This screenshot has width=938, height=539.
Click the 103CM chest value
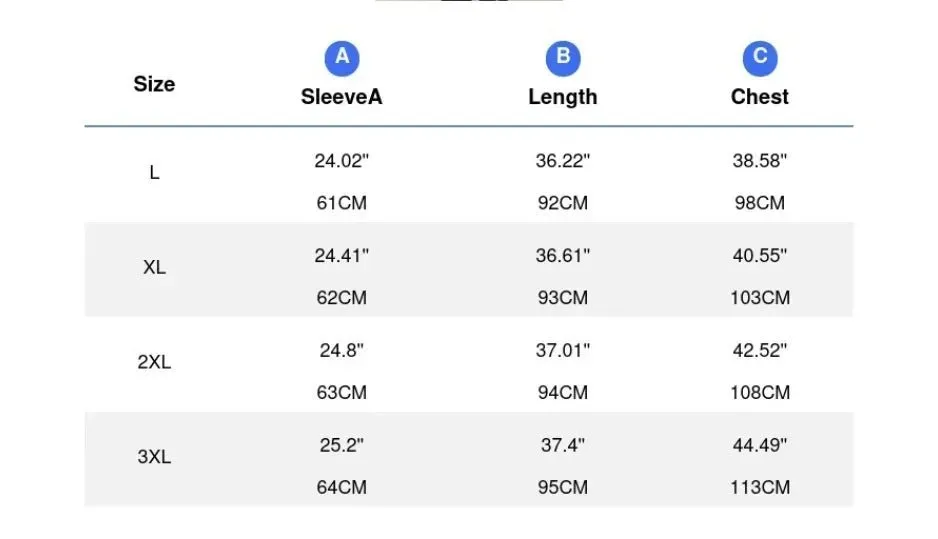(x=760, y=297)
